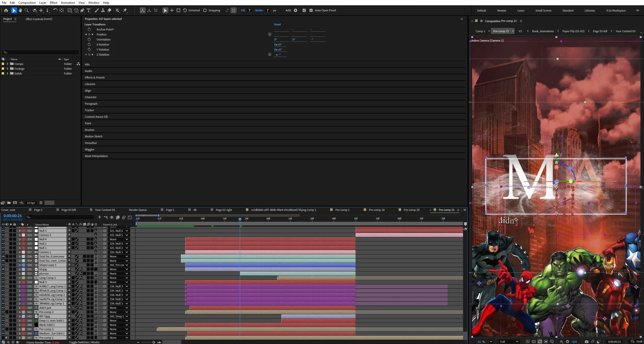This screenshot has height=344, width=644.
Task: Select the Pen tool
Action: click(x=82, y=10)
